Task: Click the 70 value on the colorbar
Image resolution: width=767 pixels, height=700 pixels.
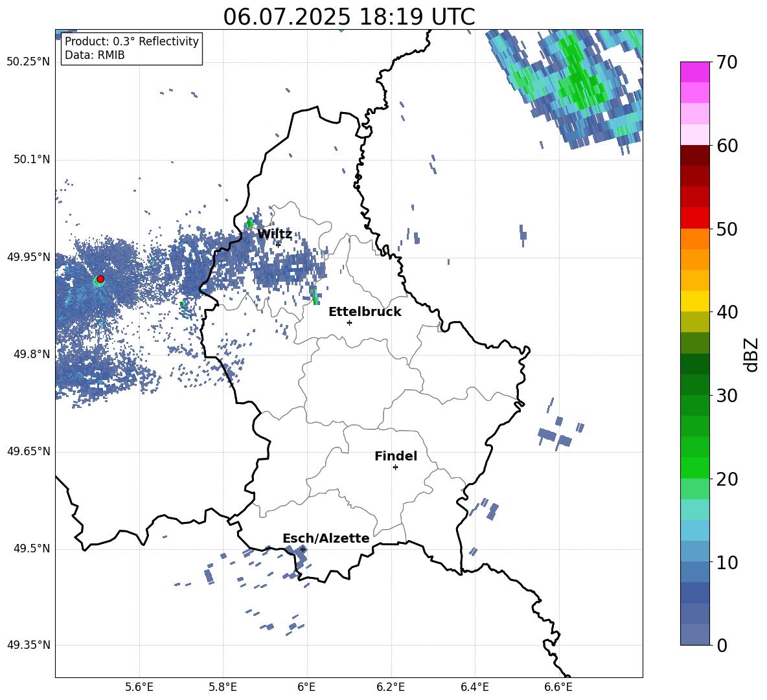Action: (x=727, y=63)
